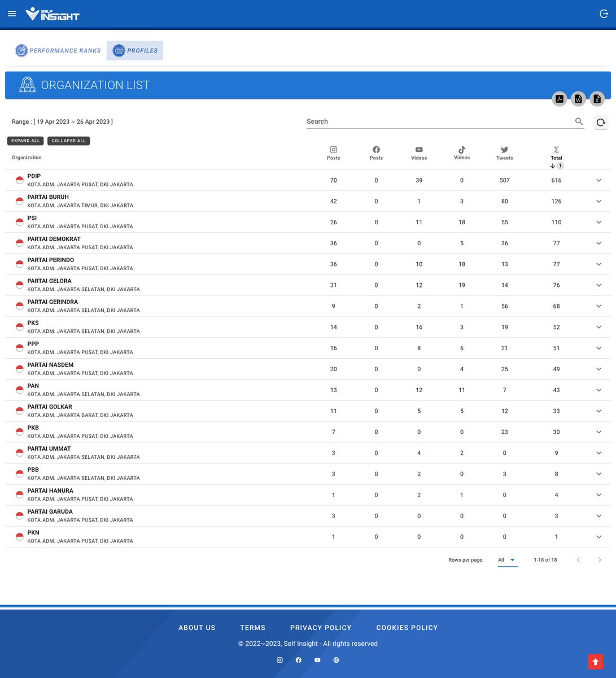Image resolution: width=616 pixels, height=678 pixels.
Task: Expand the PARTAI DEMOKRAT row
Action: click(x=599, y=243)
